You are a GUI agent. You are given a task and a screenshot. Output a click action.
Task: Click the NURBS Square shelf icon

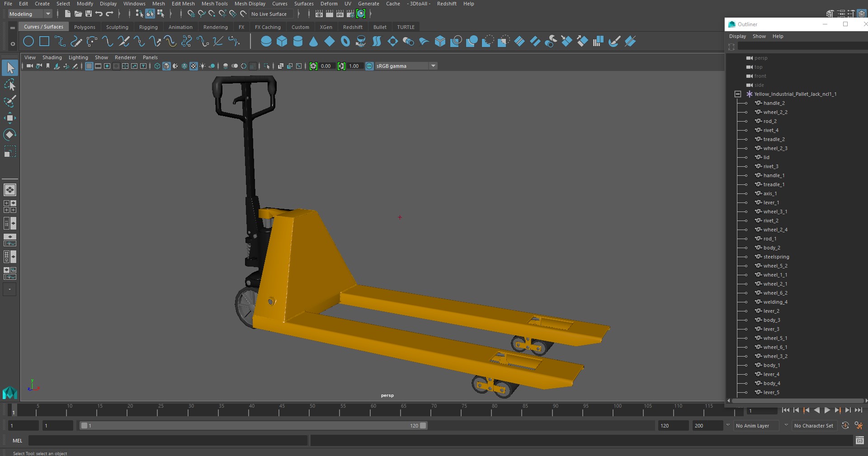point(44,42)
